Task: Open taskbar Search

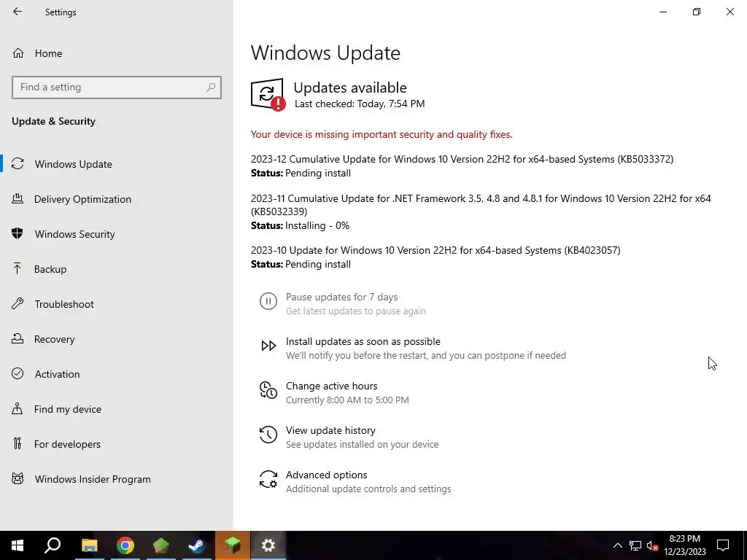Action: [53, 545]
